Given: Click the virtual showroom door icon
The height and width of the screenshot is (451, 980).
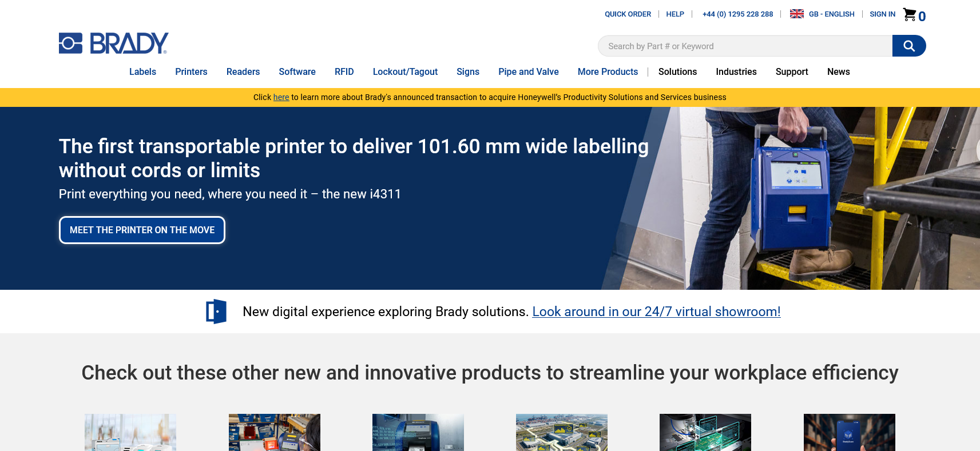Looking at the screenshot, I should (216, 312).
